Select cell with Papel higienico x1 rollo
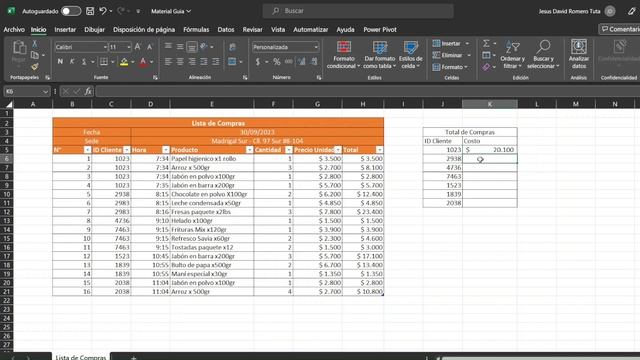 click(211, 159)
